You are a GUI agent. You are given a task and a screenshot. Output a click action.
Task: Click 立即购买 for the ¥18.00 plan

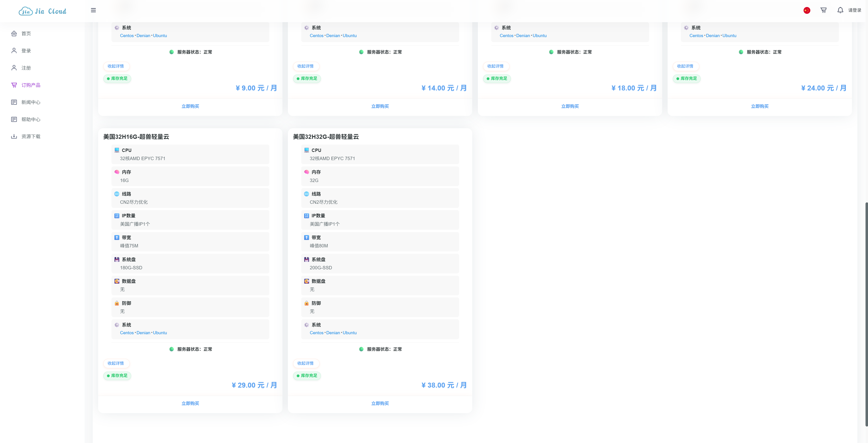point(569,106)
